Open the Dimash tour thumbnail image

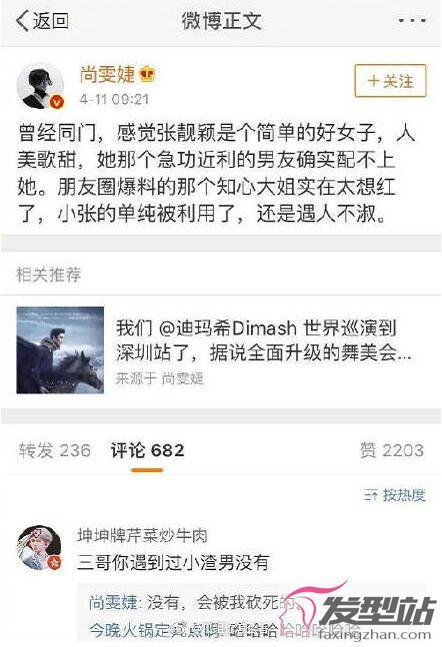tap(60, 350)
